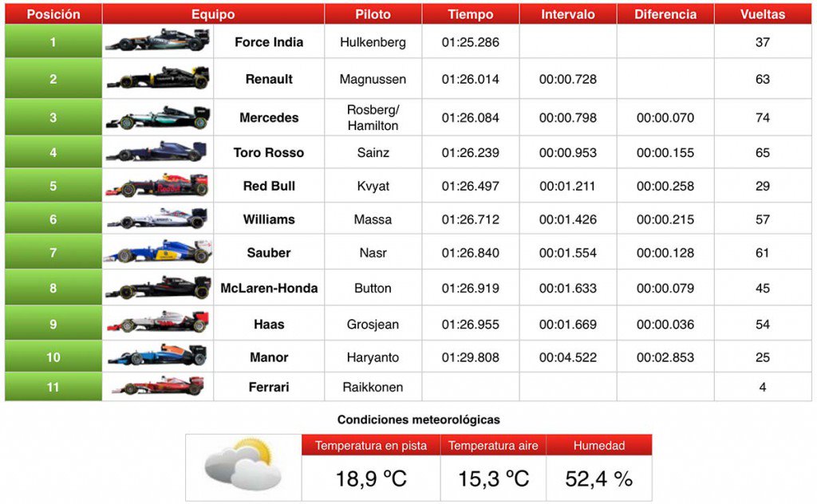Click lap time 01:26.014
The width and height of the screenshot is (817, 504).
pyautogui.click(x=471, y=79)
